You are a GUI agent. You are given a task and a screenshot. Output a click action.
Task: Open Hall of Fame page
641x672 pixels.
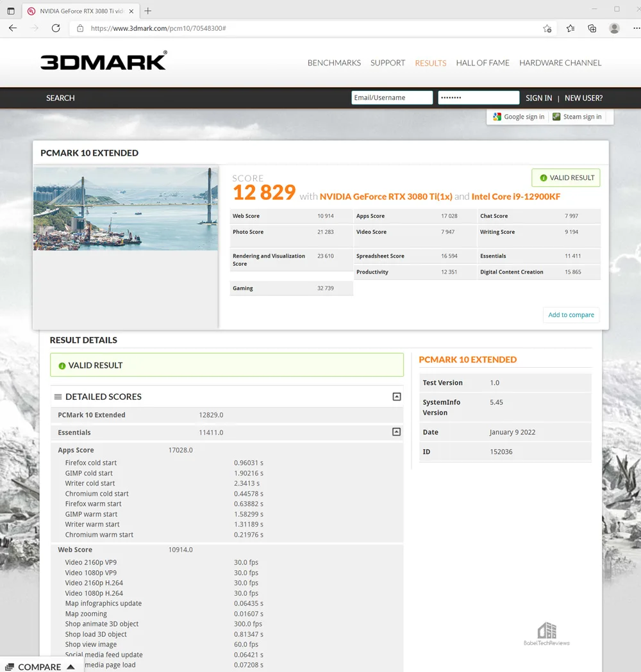(x=483, y=63)
